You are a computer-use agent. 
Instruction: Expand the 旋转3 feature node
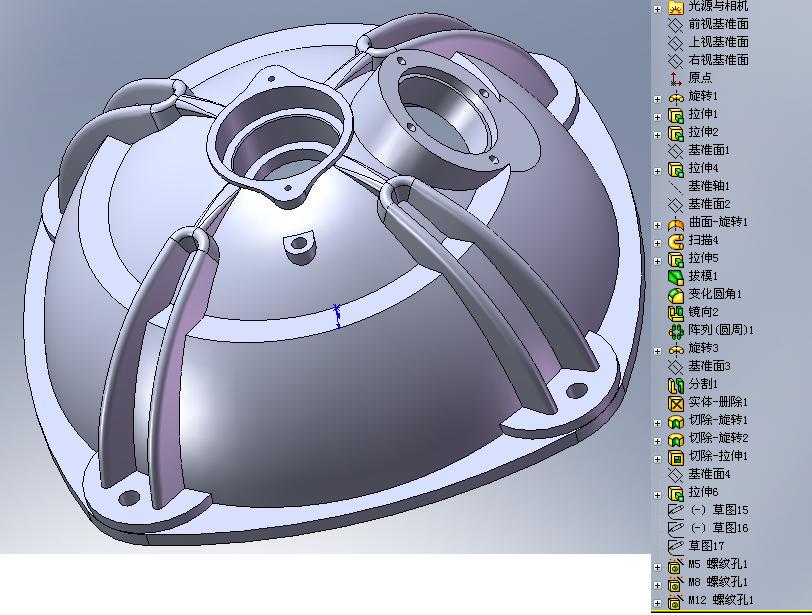(658, 351)
